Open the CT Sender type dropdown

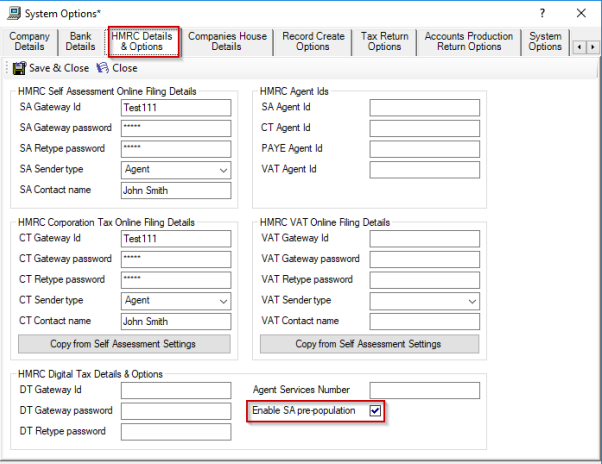click(x=223, y=301)
